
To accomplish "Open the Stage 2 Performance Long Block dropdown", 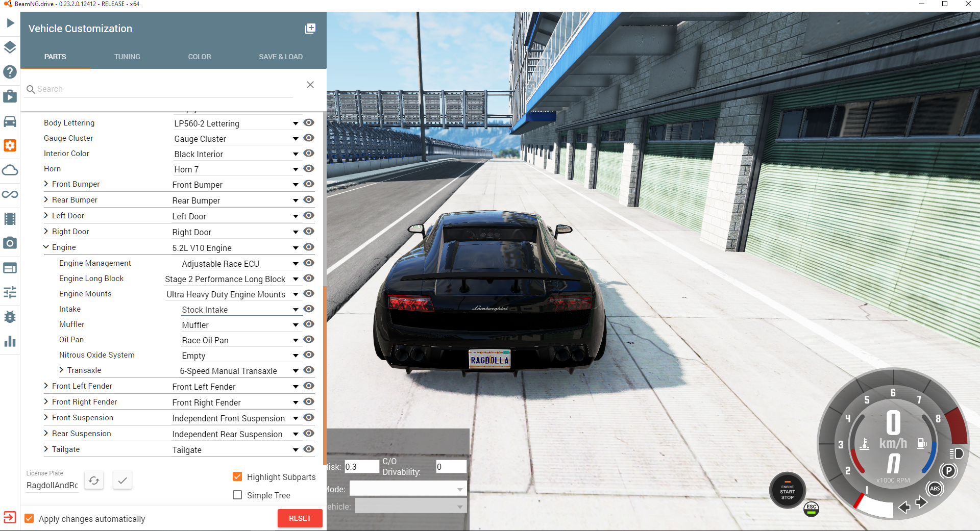I will (232, 279).
